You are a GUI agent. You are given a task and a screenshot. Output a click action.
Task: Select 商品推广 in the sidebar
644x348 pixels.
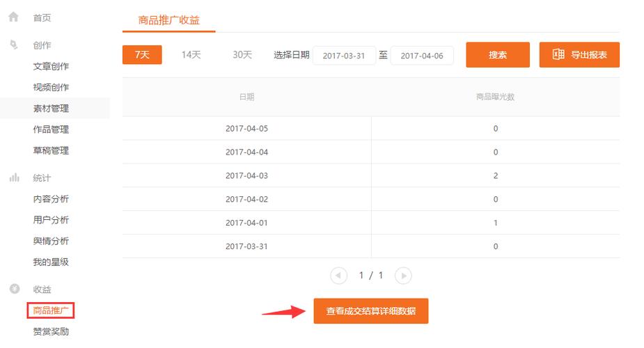click(x=51, y=310)
